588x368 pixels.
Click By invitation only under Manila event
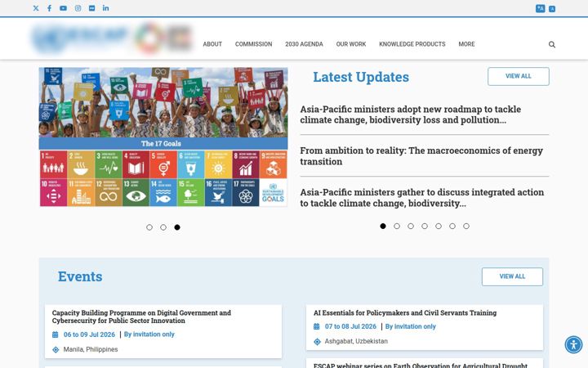[149, 334]
